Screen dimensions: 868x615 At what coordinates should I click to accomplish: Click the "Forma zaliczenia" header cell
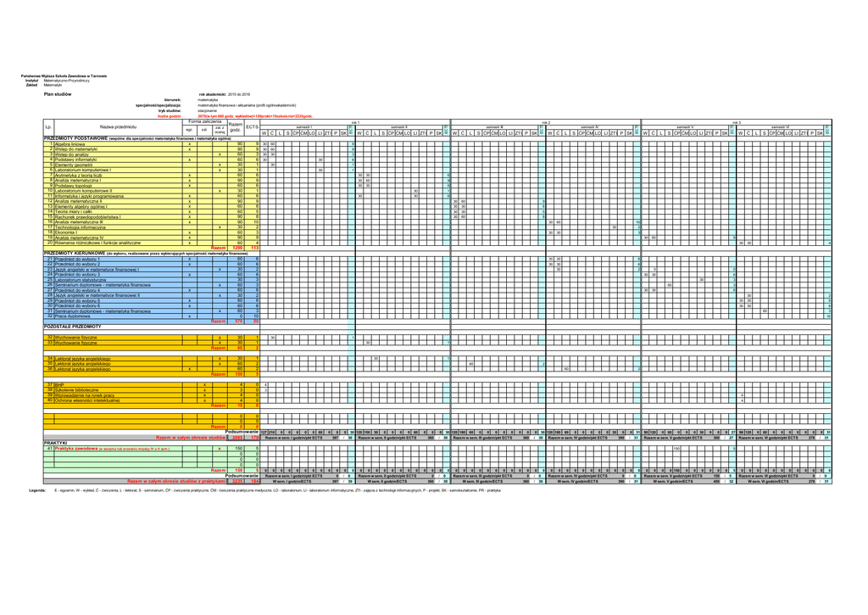[205, 121]
